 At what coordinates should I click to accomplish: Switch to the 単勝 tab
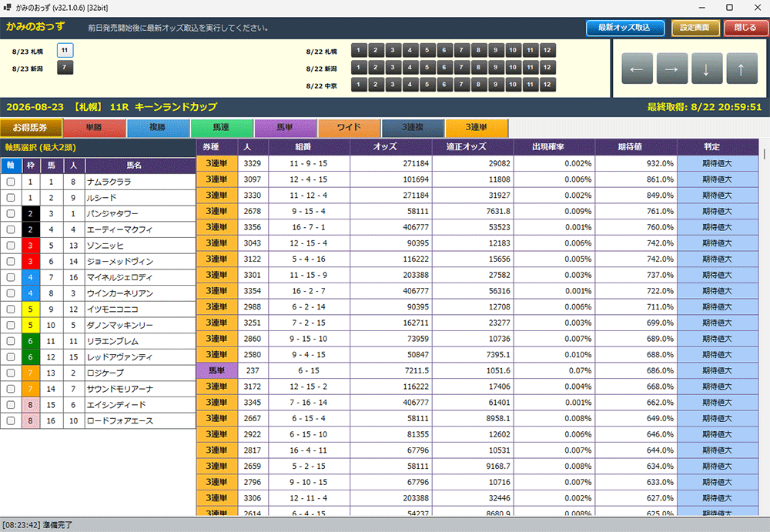(94, 128)
